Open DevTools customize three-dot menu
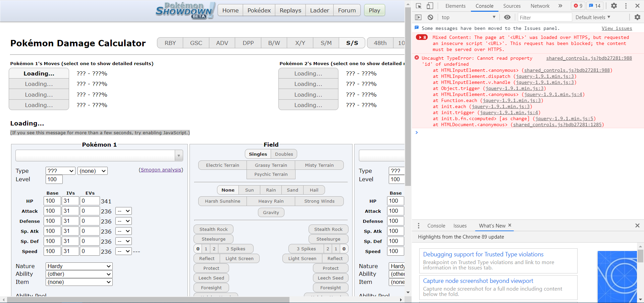 click(626, 6)
